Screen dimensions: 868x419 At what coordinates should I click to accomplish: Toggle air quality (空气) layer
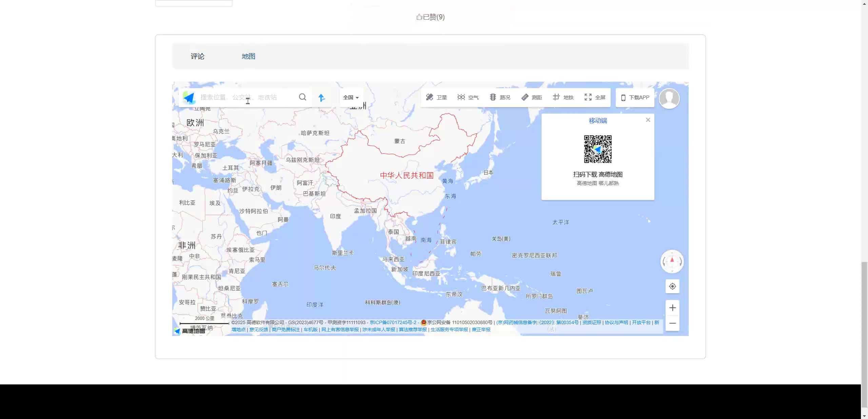click(468, 98)
